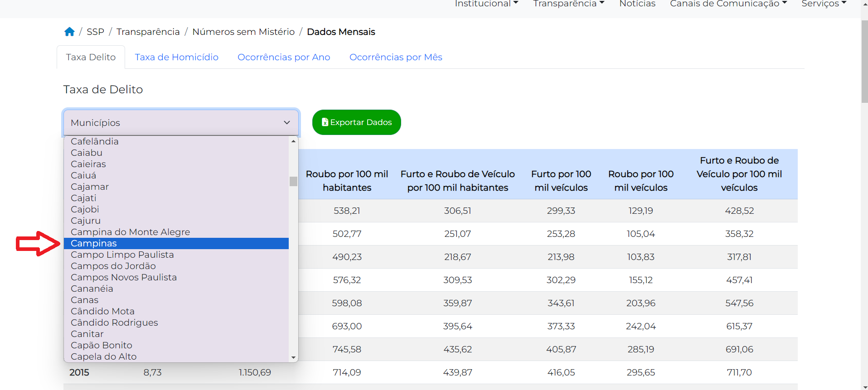Viewport: 868px width, 390px height.
Task: Click the dropdown list scrollbar thumb
Action: (x=293, y=181)
